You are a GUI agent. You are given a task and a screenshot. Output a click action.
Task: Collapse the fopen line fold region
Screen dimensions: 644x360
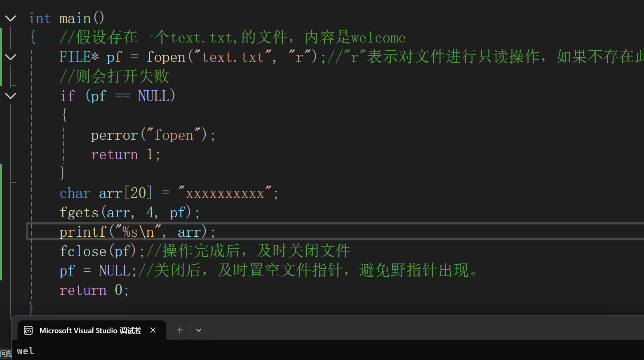point(10,56)
